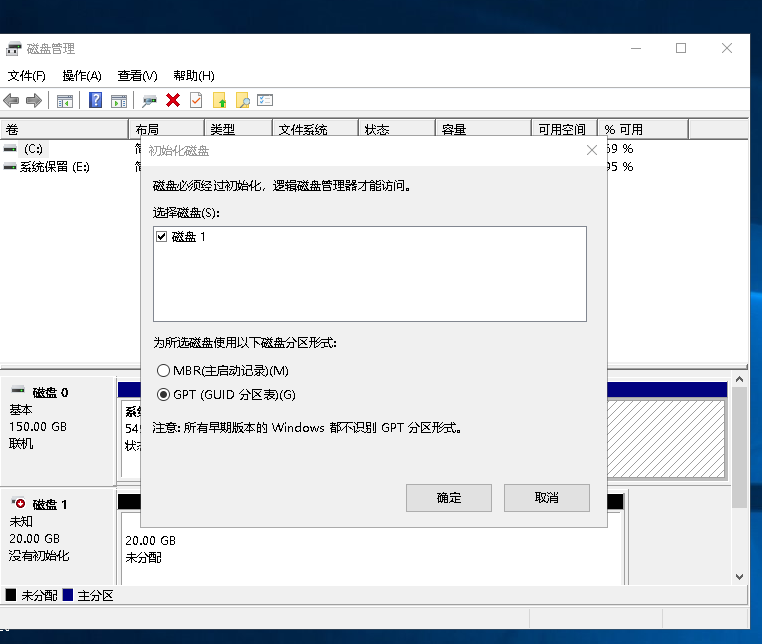Click the Forward arrow toolbar icon
762x644 pixels.
pyautogui.click(x=33, y=100)
